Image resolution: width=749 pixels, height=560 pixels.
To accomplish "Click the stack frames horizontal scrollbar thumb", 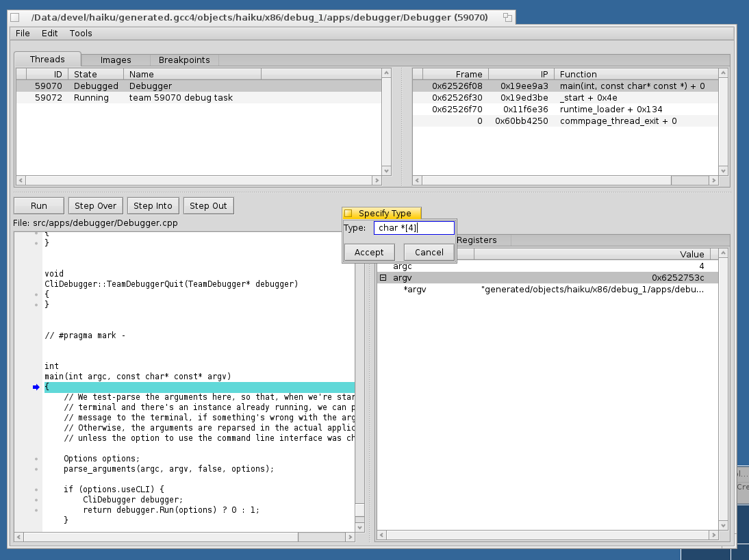I will click(546, 181).
